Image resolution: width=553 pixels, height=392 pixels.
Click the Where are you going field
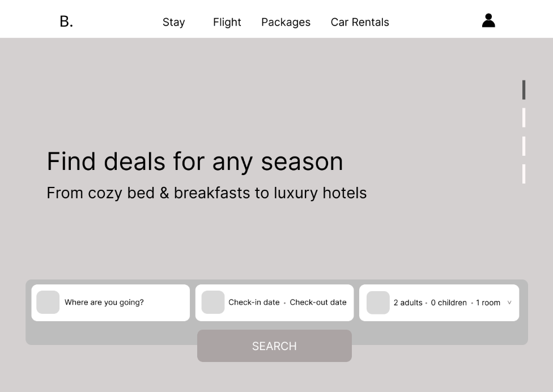(110, 303)
